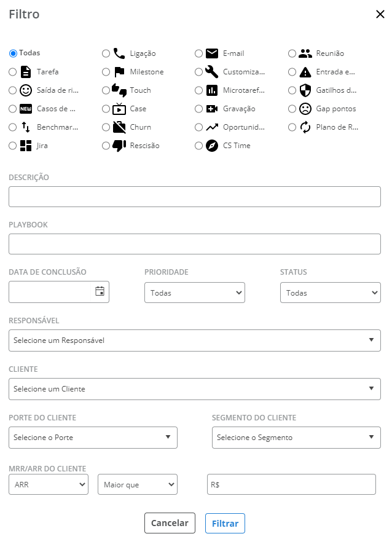The width and height of the screenshot is (392, 539).
Task: Click the wrench icon for Customiza...
Action: [x=212, y=72]
